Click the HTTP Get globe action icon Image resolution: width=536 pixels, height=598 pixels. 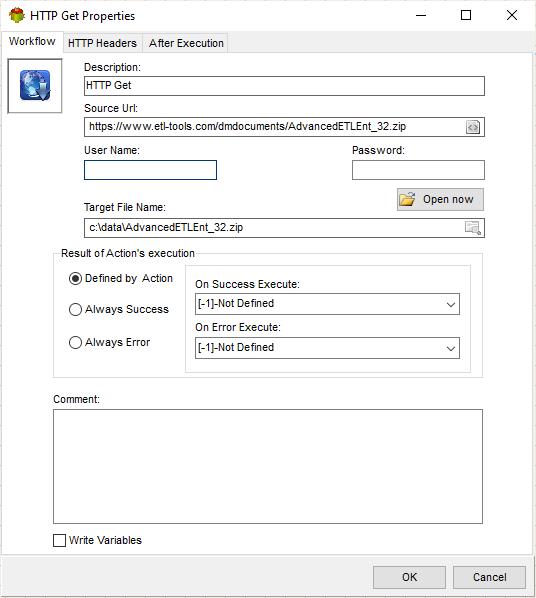point(35,85)
